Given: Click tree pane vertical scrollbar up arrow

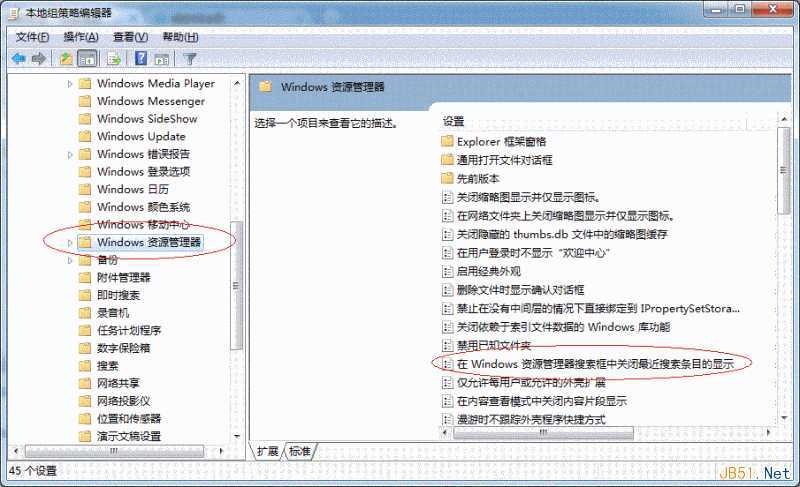Looking at the screenshot, I should pyautogui.click(x=237, y=83).
